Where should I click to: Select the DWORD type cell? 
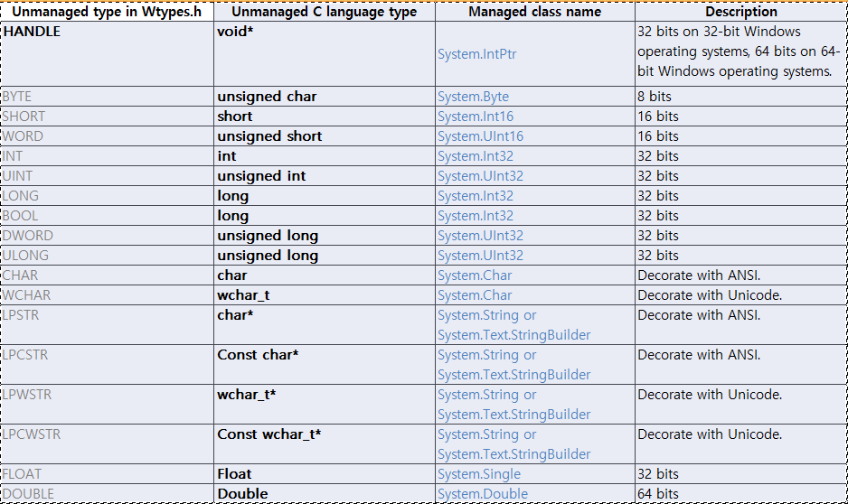point(107,236)
